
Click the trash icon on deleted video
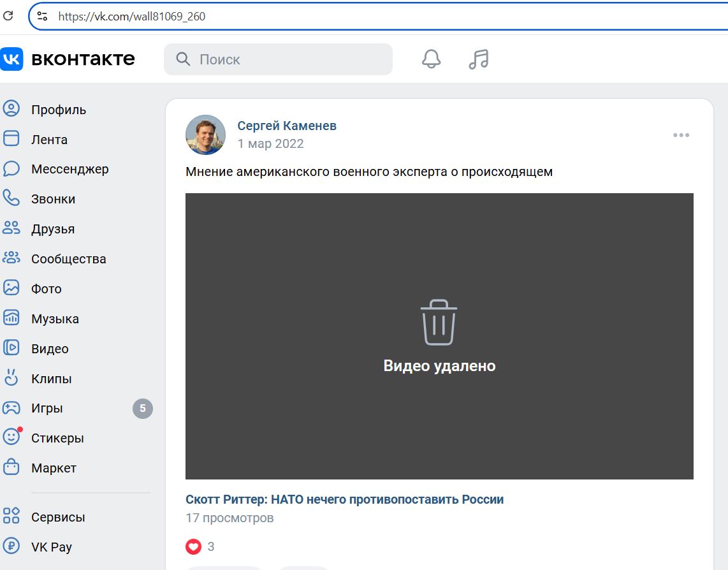point(439,323)
